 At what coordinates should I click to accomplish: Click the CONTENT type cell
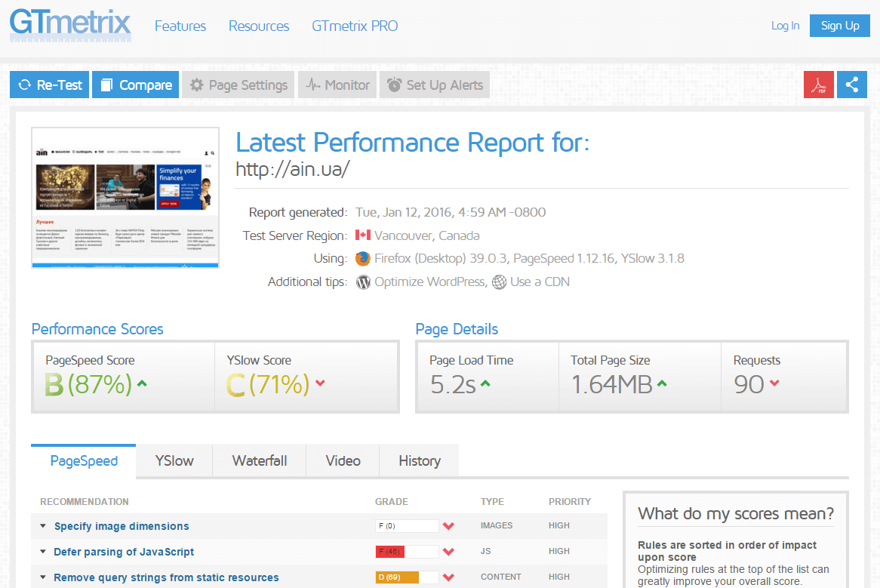[500, 577]
